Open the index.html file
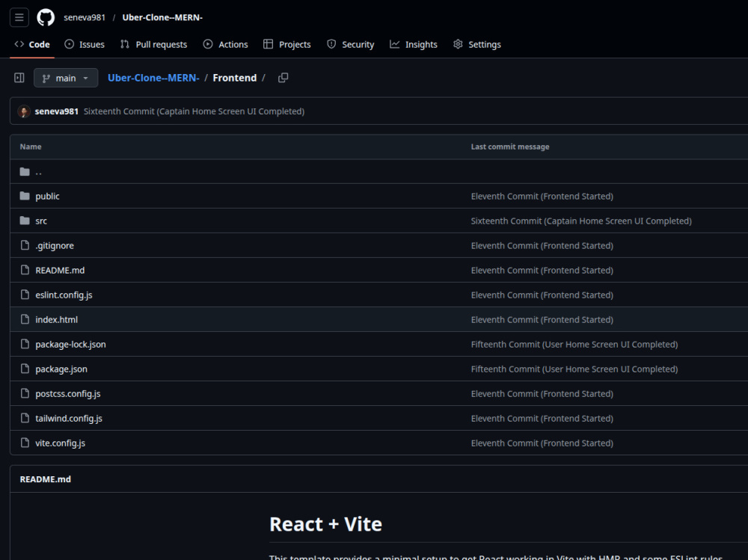748x560 pixels. pyautogui.click(x=56, y=320)
